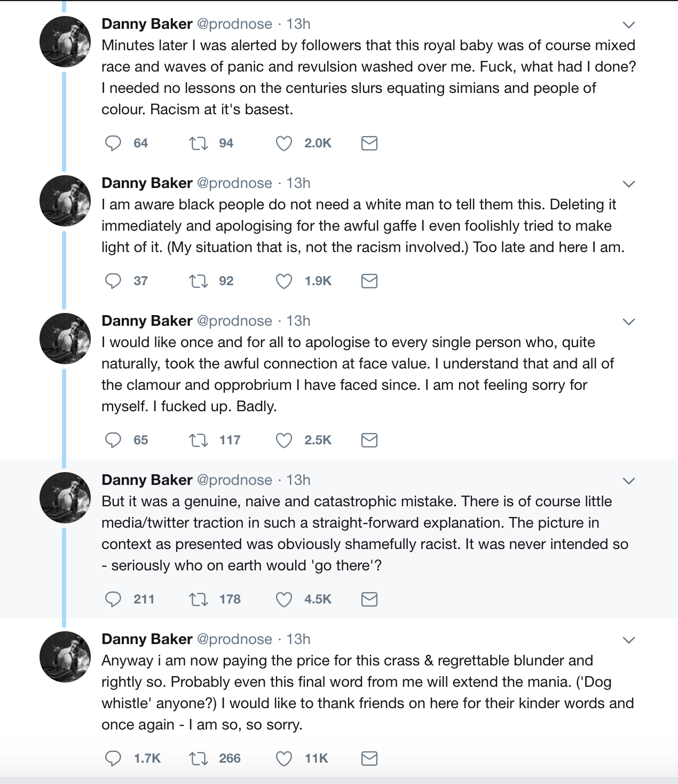Open the 13h timestamp of the 'genuine, naive' tweet
This screenshot has height=784, width=678.
298,480
